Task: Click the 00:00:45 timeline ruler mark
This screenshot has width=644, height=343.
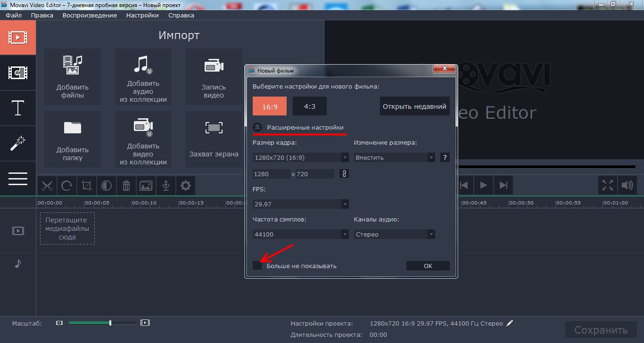Action: (474, 203)
